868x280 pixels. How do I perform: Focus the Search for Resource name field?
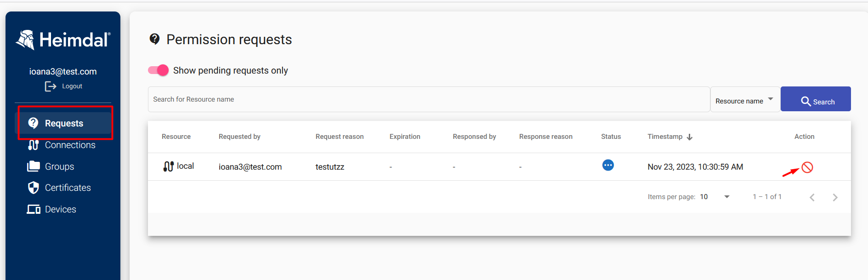coord(429,99)
